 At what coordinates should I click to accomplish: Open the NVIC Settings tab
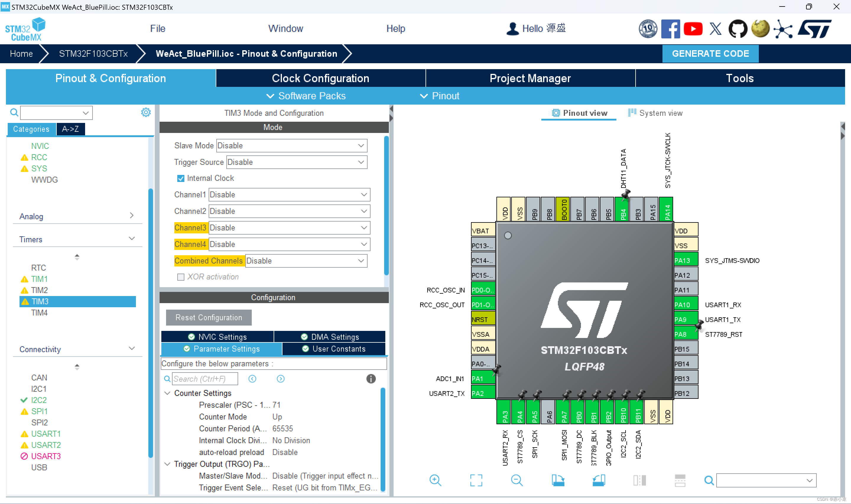pyautogui.click(x=217, y=337)
